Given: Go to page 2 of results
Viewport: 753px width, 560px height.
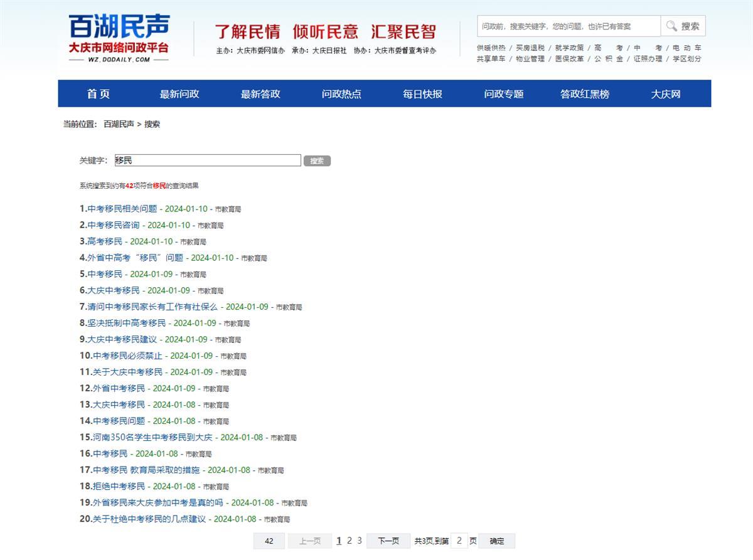Looking at the screenshot, I should 350,541.
